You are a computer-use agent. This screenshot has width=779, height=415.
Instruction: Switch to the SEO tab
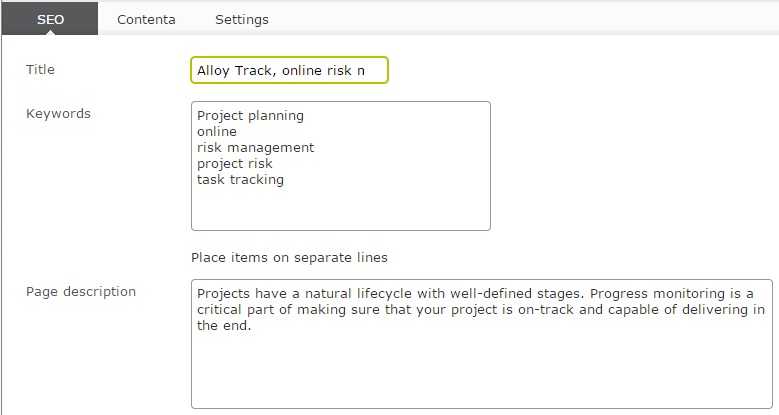pyautogui.click(x=50, y=19)
